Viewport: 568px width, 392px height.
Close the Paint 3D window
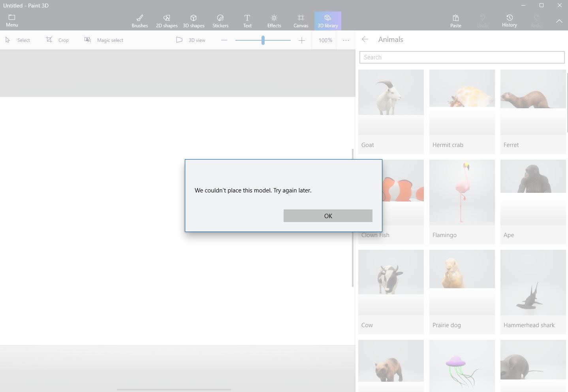(559, 5)
